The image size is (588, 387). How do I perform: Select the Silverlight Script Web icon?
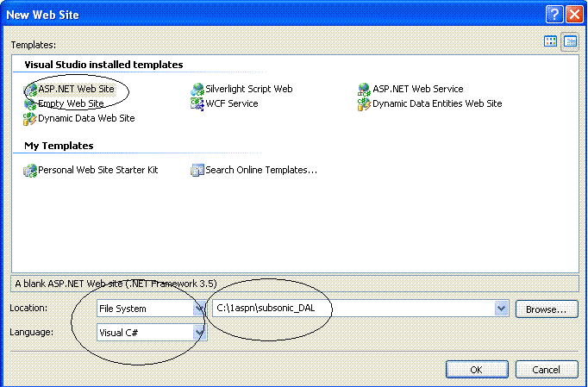[197, 90]
